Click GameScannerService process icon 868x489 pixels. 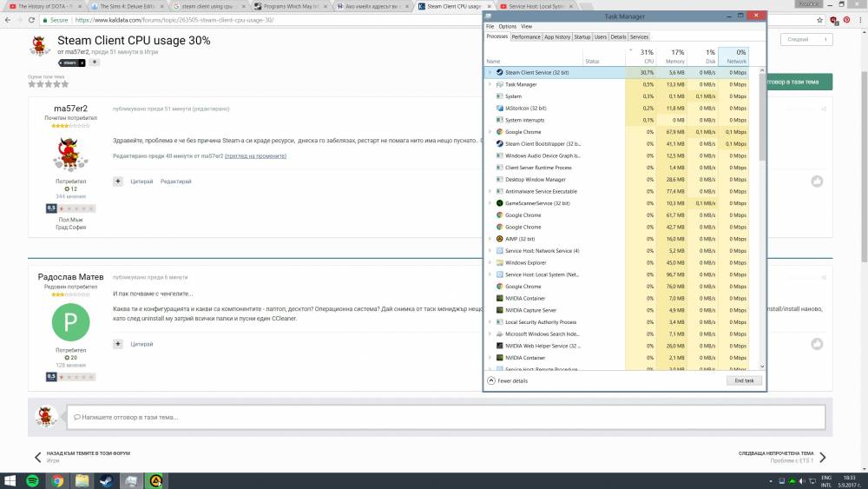tap(499, 203)
